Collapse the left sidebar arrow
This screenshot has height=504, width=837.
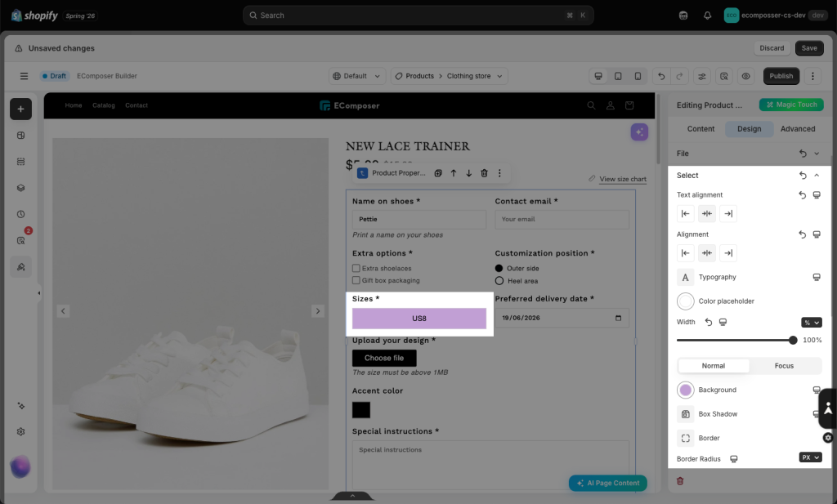click(x=39, y=292)
